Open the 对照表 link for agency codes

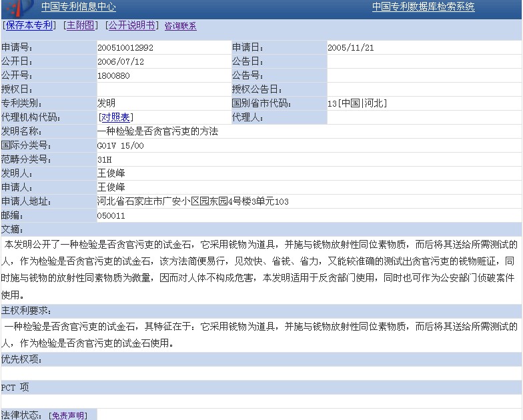pos(115,117)
